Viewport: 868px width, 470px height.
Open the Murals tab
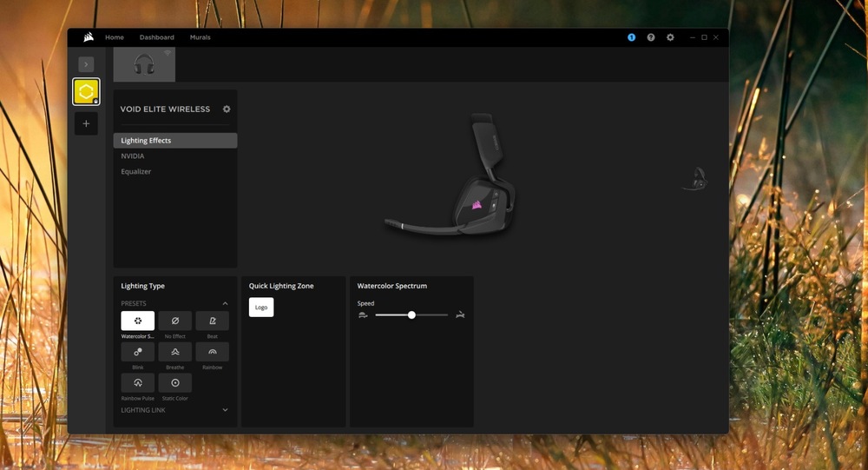point(200,37)
